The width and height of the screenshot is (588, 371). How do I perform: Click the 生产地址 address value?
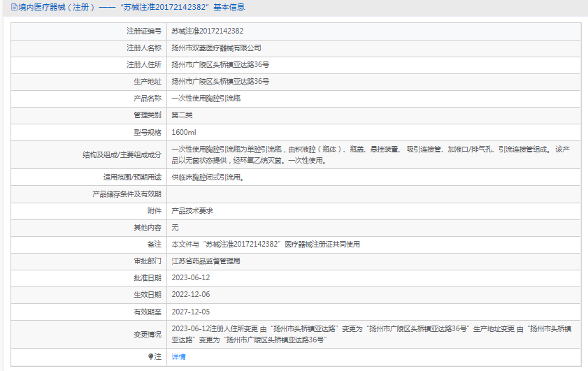[220, 81]
